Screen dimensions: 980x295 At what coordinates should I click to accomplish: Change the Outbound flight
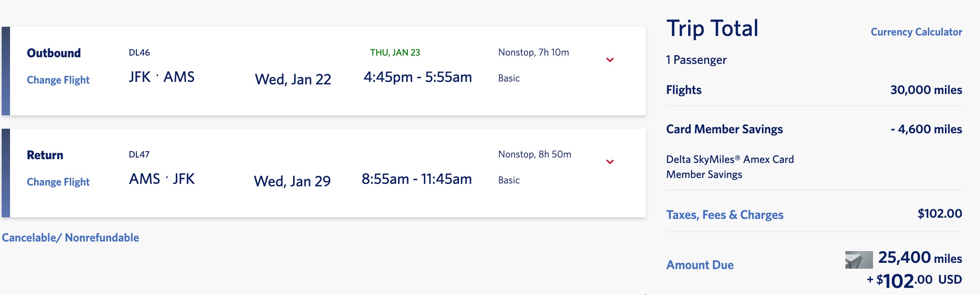pos(58,80)
